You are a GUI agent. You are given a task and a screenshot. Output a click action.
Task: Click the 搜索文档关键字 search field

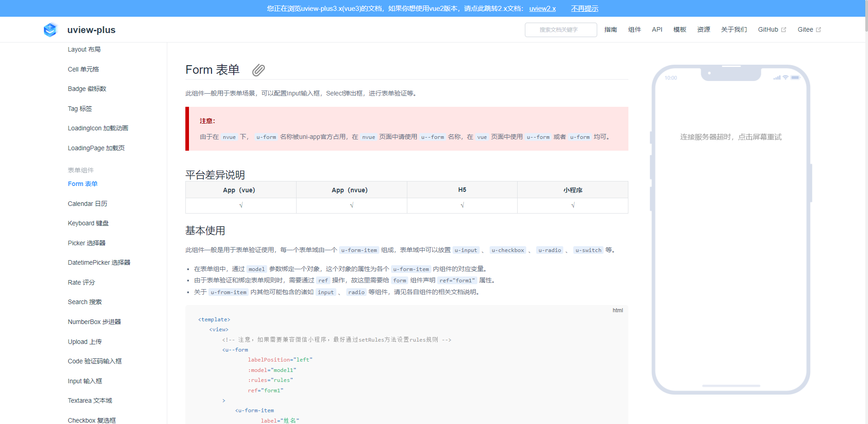coord(561,29)
